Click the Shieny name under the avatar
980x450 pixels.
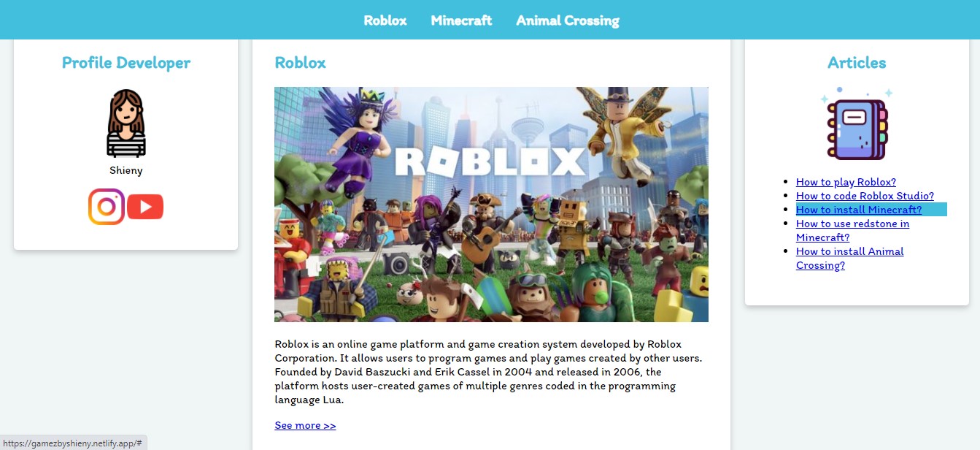(x=126, y=170)
